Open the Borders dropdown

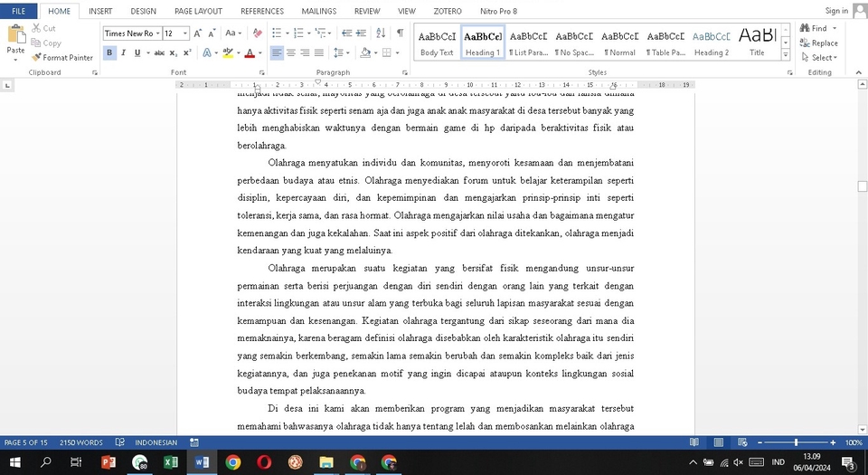[398, 52]
